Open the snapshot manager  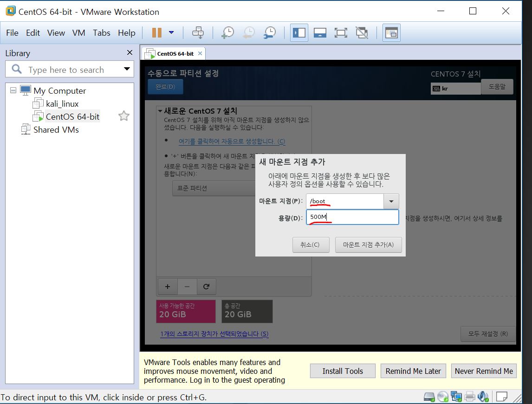[x=270, y=32]
